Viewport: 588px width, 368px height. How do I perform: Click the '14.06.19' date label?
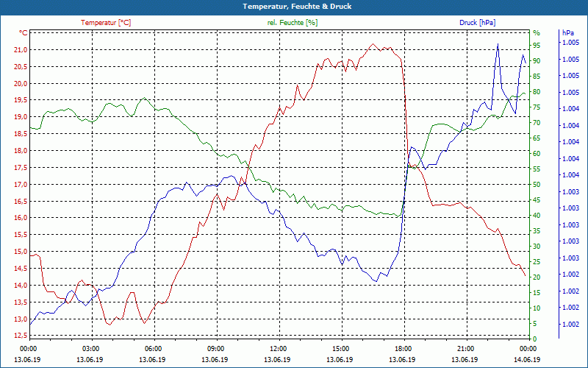527,359
